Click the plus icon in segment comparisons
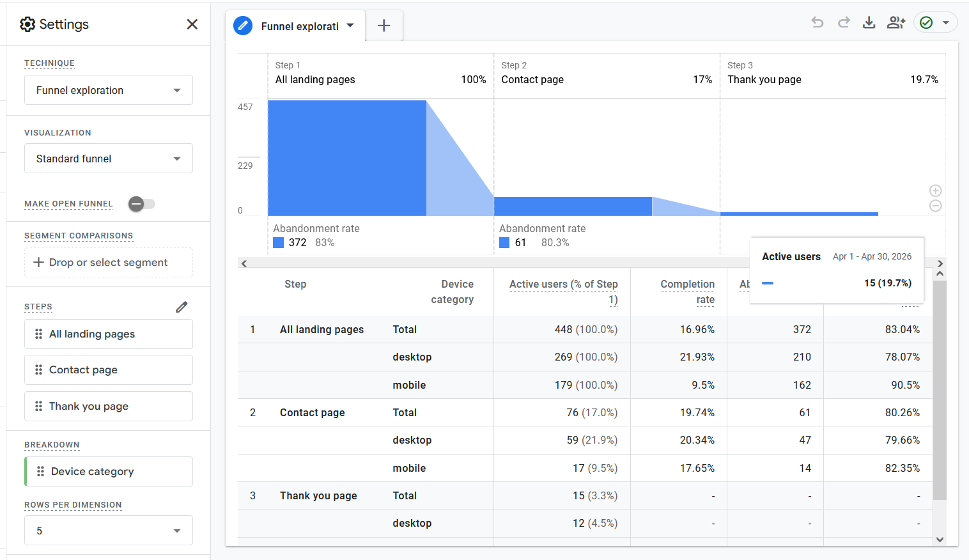 38,262
